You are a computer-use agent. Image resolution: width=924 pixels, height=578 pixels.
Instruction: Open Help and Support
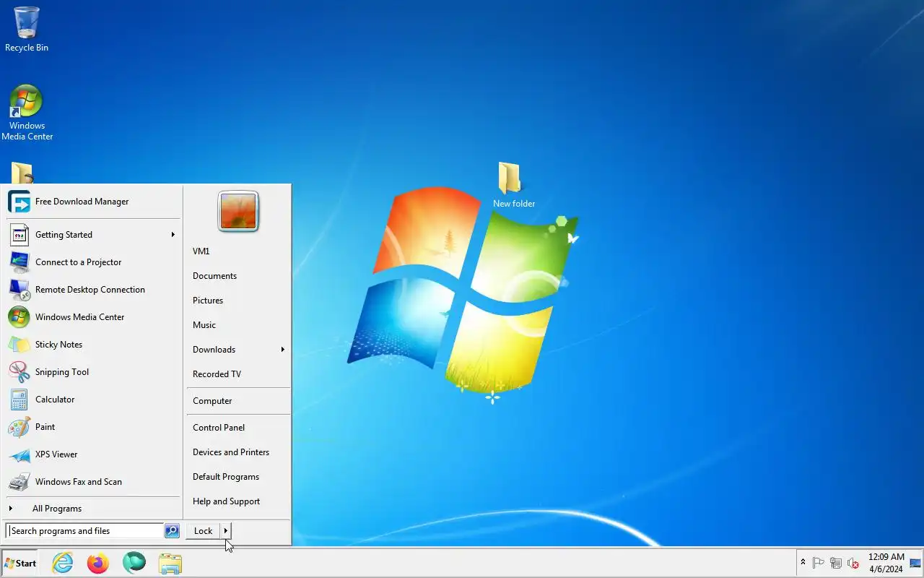coord(237,501)
